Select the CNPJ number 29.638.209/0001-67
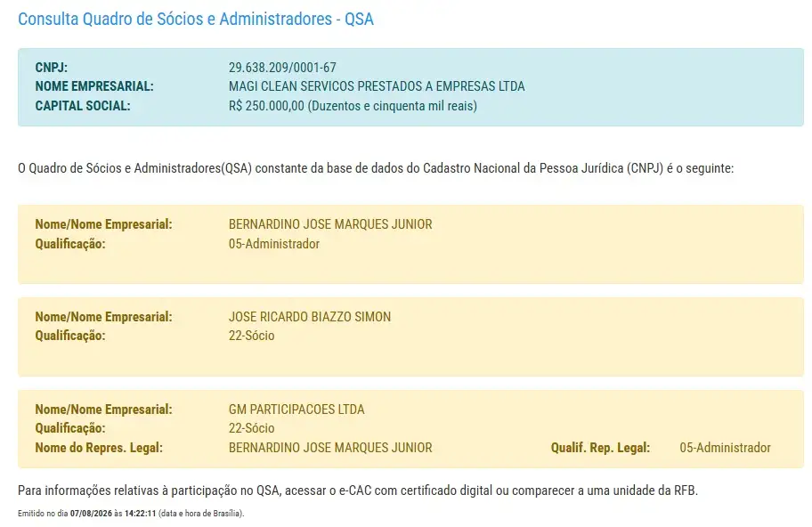The height and width of the screenshot is (527, 812). pos(282,68)
